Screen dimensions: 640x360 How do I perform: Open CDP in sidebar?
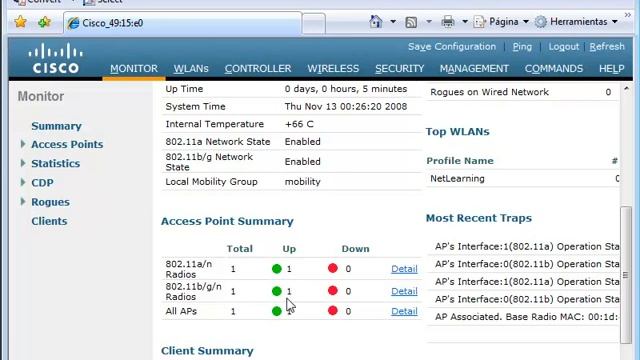pyautogui.click(x=42, y=182)
